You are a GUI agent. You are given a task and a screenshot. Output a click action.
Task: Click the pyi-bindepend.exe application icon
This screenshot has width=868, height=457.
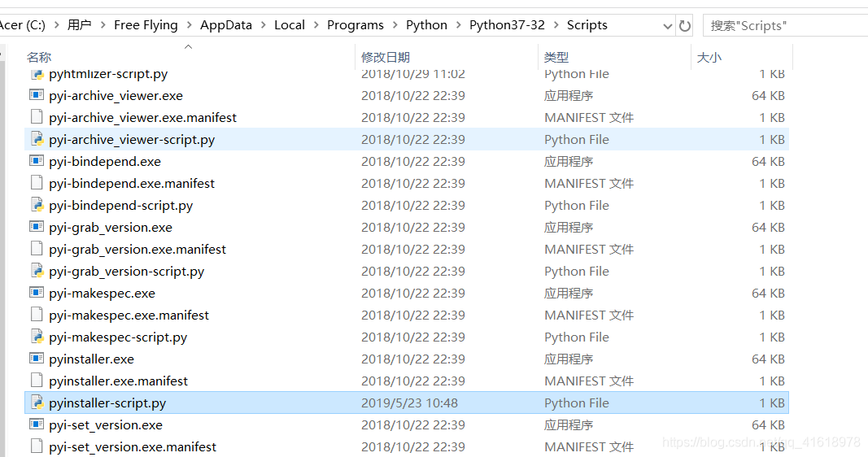(37, 161)
